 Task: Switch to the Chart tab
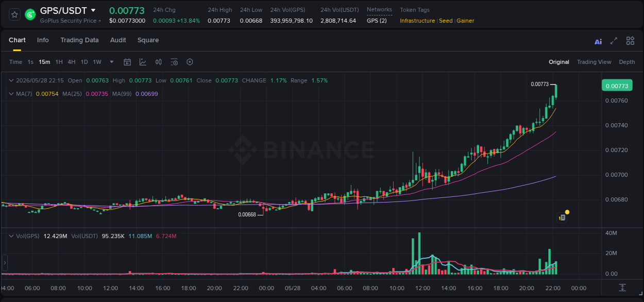pyautogui.click(x=17, y=40)
